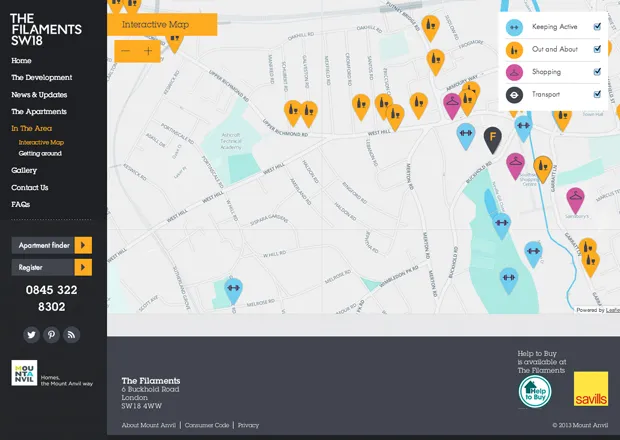This screenshot has width=620, height=440.
Task: Open the Consumer Code footer link
Action: coord(207,425)
